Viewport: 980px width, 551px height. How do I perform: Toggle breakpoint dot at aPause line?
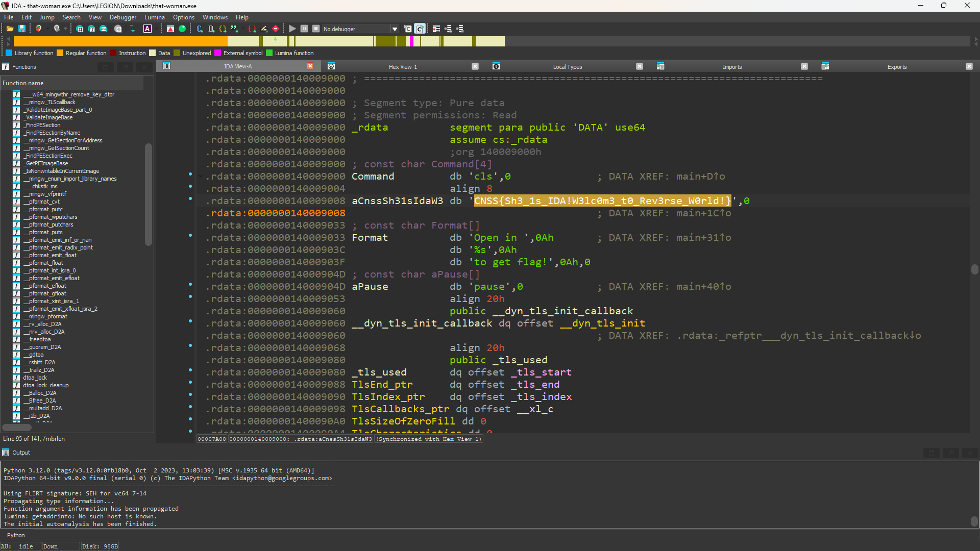[x=190, y=284]
